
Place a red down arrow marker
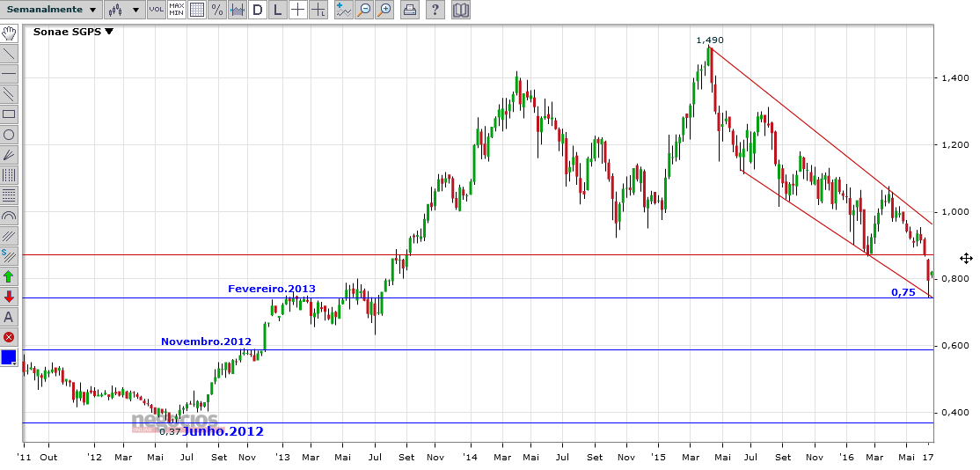coord(9,297)
